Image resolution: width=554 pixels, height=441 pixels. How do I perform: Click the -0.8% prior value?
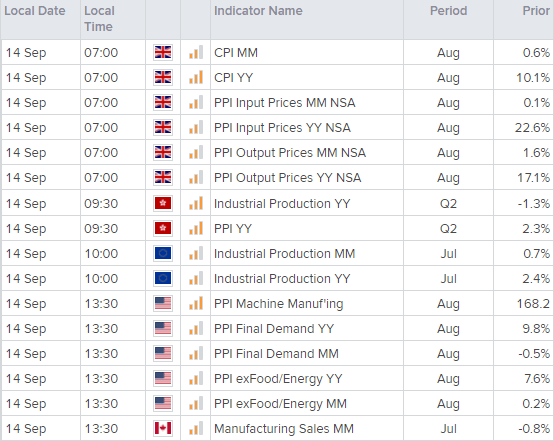(x=534, y=429)
